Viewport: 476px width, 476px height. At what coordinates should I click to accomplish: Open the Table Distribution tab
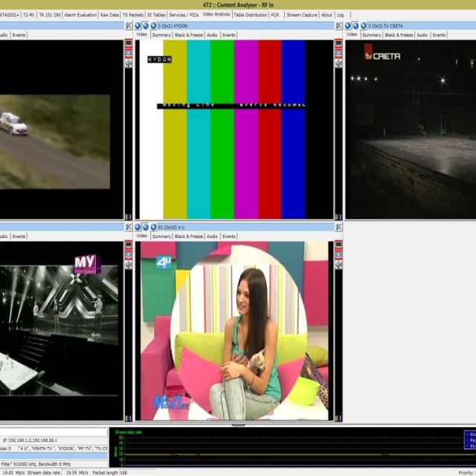[250, 14]
